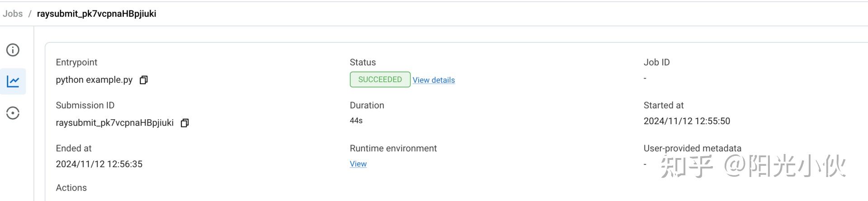Click the Duration field label
The width and height of the screenshot is (868, 201).
pos(367,105)
